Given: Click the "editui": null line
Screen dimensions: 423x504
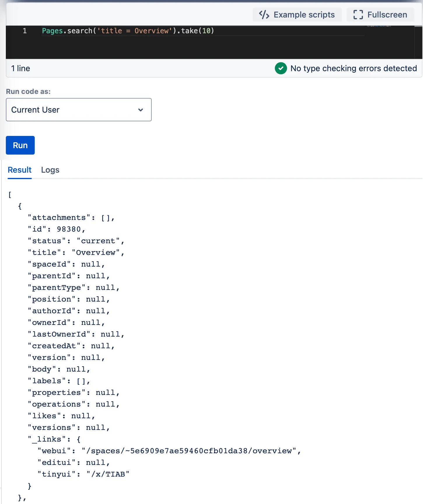Looking at the screenshot, I should (x=74, y=463).
